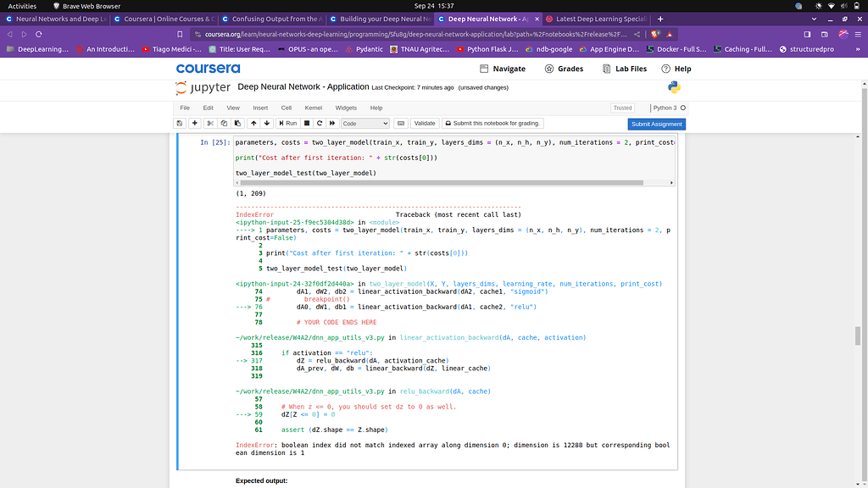Image resolution: width=868 pixels, height=488 pixels.
Task: Open the Cell menu
Action: (287, 108)
